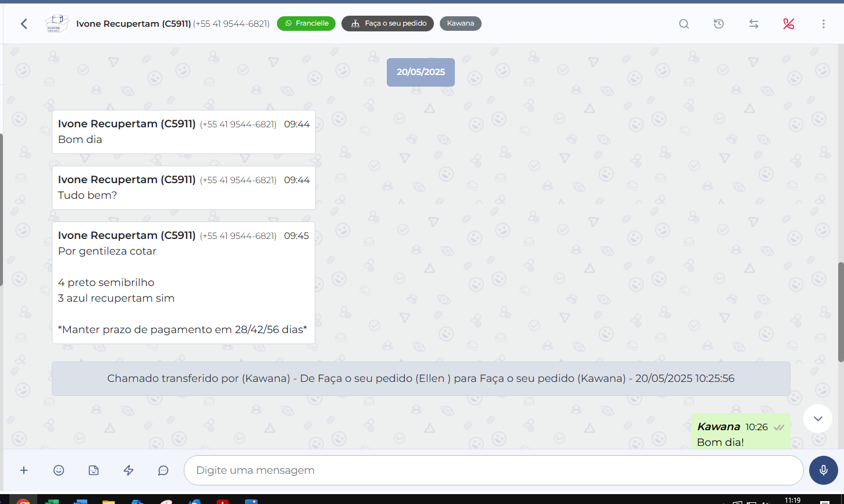This screenshot has width=844, height=504.
Task: Open the three-dot more options menu
Action: tap(824, 24)
